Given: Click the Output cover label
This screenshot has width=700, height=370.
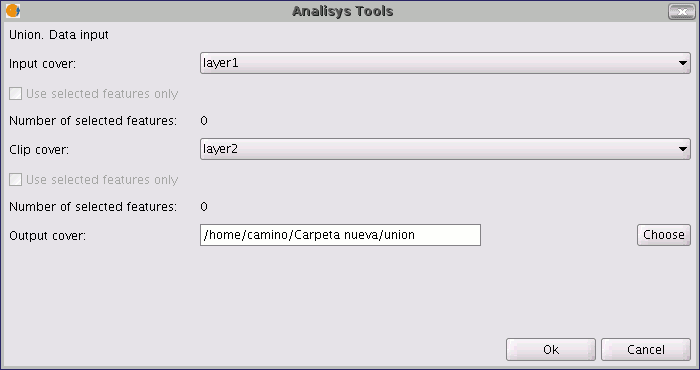Looking at the screenshot, I should tap(47, 235).
